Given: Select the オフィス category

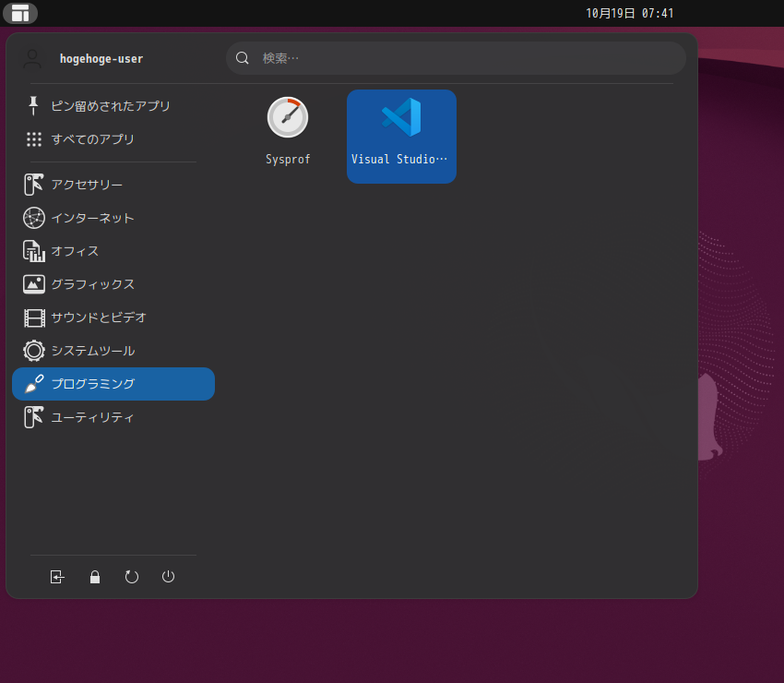Looking at the screenshot, I should (x=113, y=251).
